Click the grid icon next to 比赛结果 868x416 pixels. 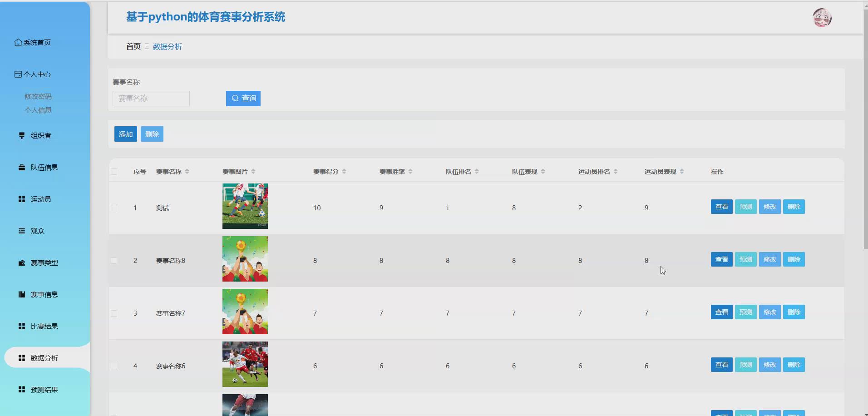pyautogui.click(x=22, y=326)
